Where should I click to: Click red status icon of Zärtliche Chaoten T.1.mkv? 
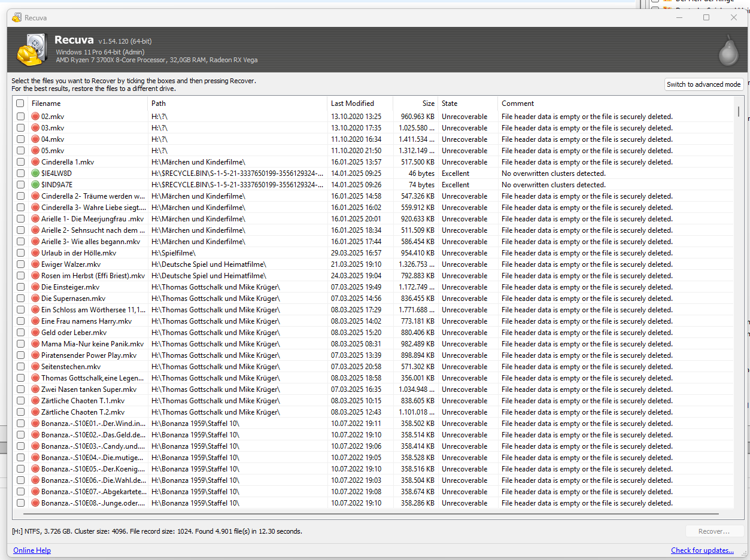click(x=35, y=401)
